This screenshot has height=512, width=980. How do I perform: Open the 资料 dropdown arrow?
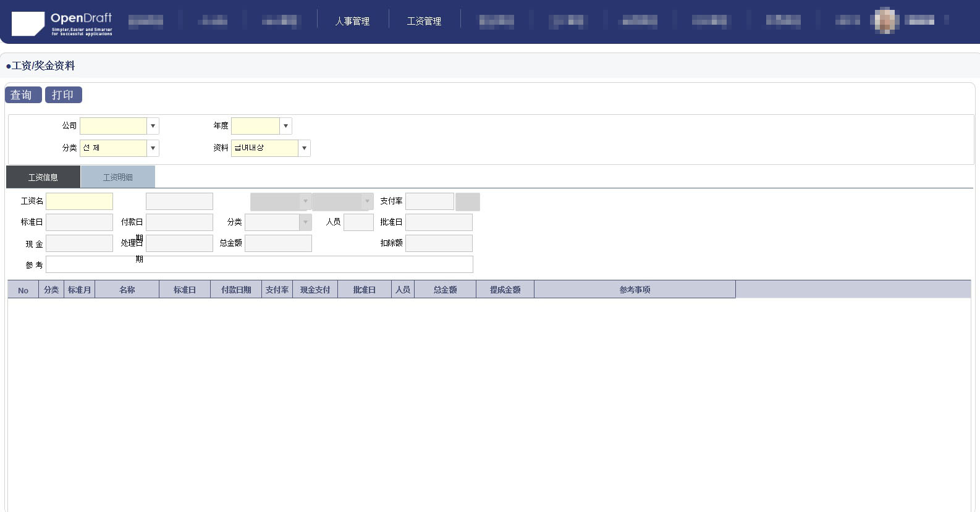(x=304, y=148)
